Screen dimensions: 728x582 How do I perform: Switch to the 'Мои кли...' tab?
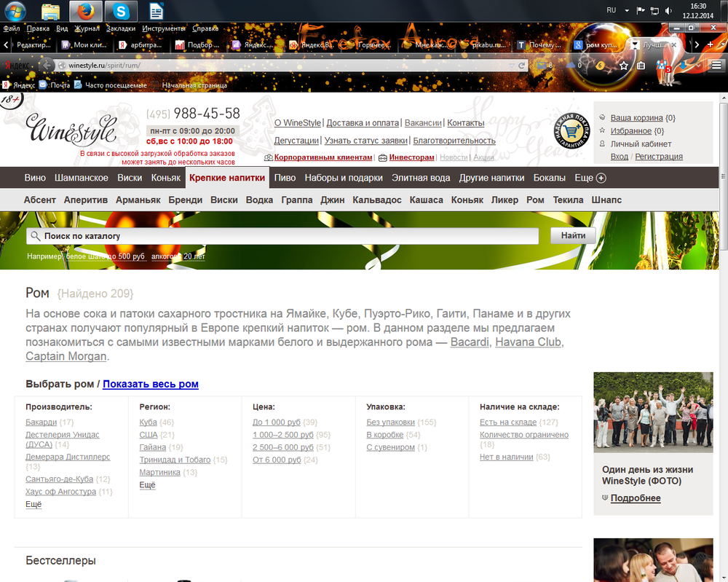coord(85,45)
